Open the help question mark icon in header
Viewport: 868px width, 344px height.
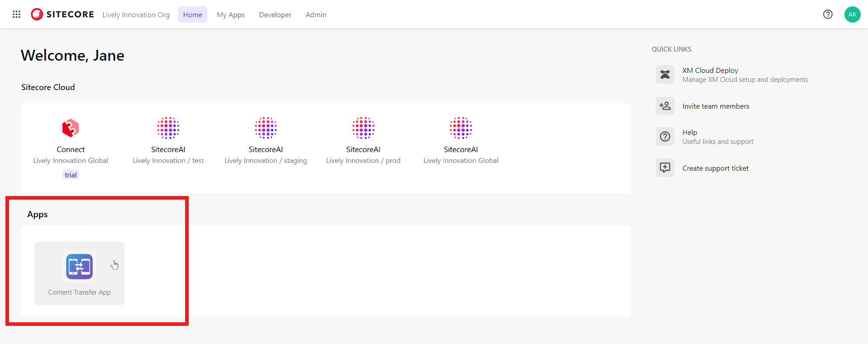coord(828,14)
